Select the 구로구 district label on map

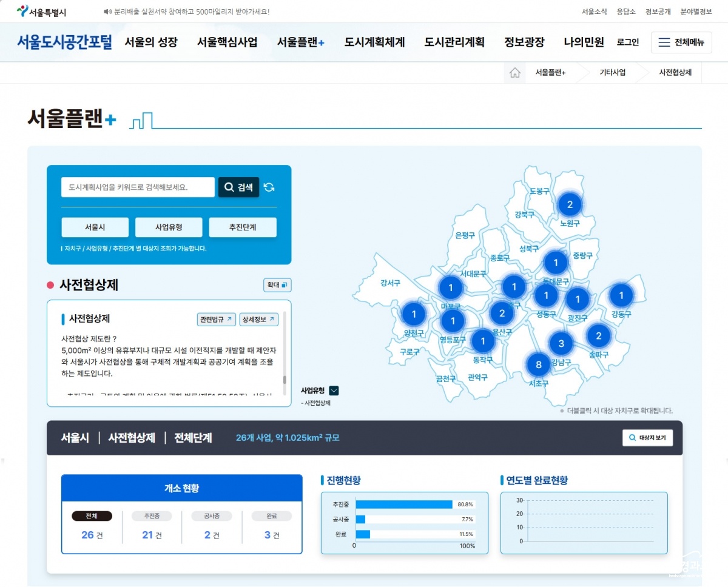point(409,352)
